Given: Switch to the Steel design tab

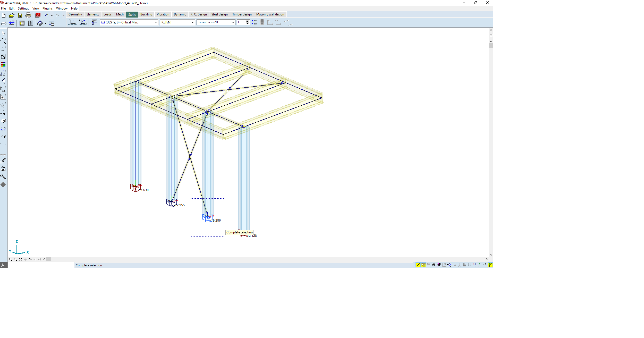Looking at the screenshot, I should [219, 14].
